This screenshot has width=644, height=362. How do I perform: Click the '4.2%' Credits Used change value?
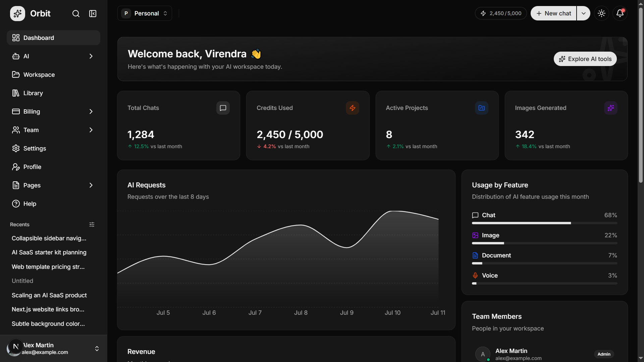point(270,146)
